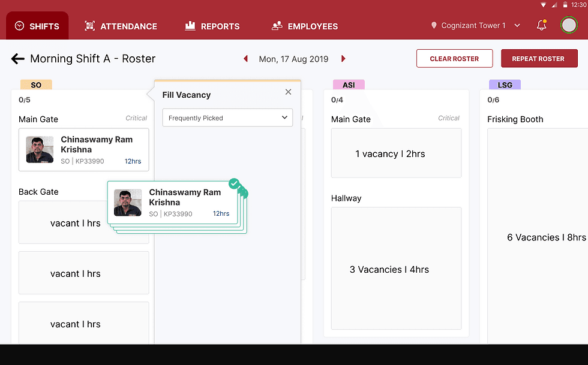Click the Fill Vacancy heading
Screen dimensions: 588x365
tap(187, 95)
